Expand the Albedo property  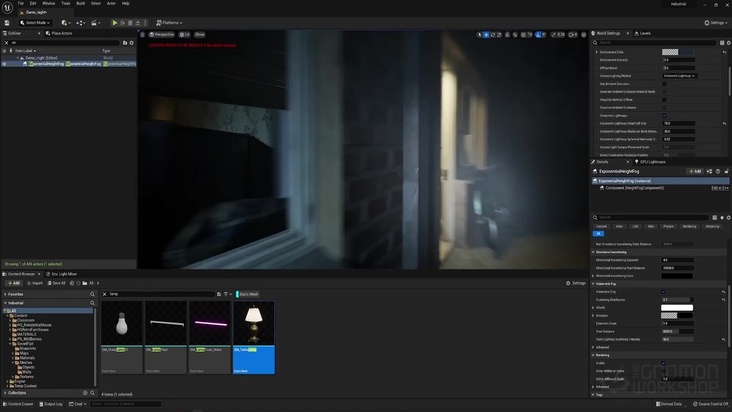(593, 307)
